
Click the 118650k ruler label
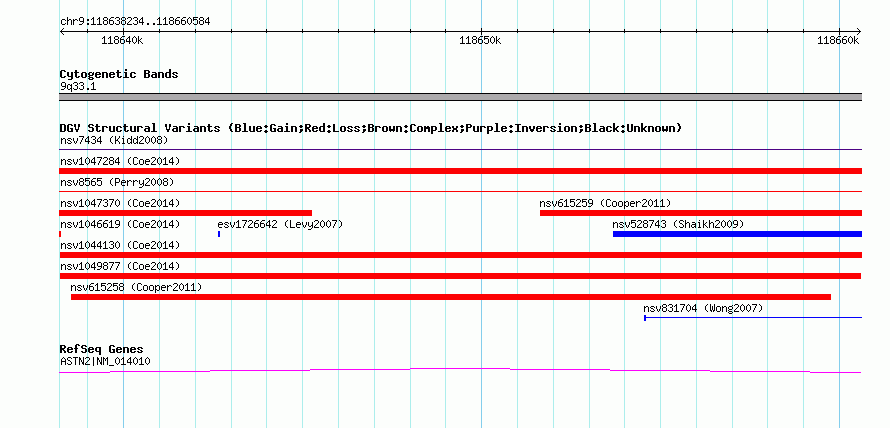tap(480, 40)
